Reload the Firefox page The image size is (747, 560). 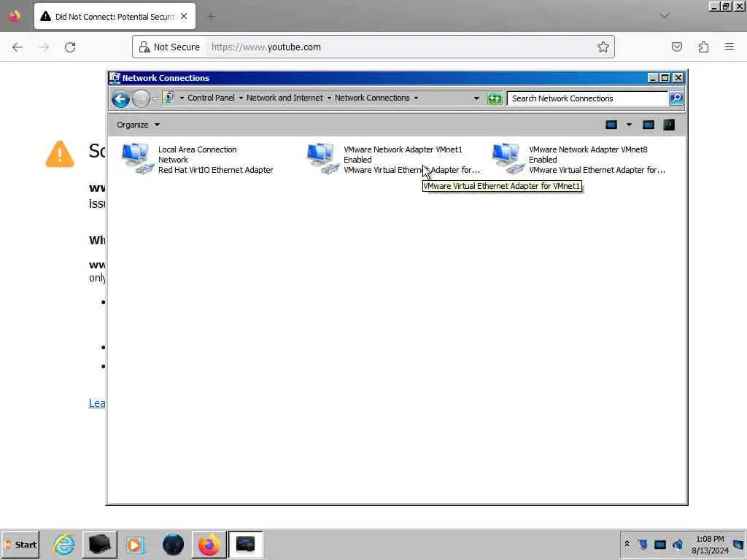point(70,47)
